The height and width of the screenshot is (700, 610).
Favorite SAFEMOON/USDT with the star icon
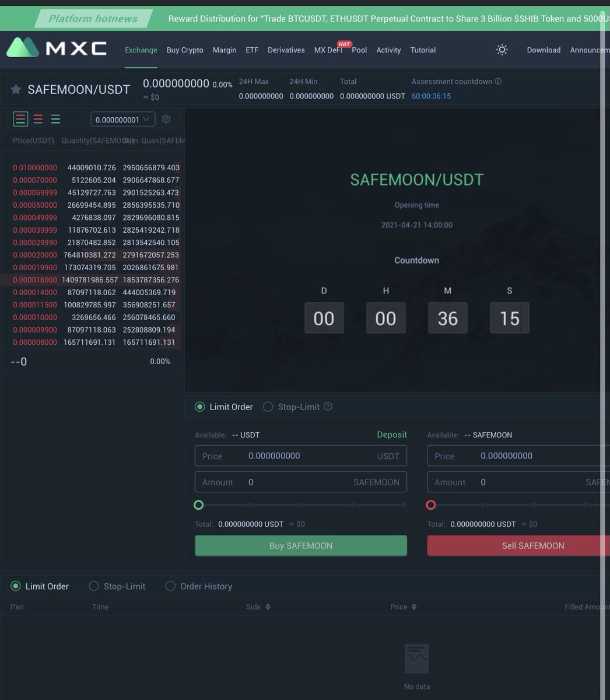click(x=16, y=89)
